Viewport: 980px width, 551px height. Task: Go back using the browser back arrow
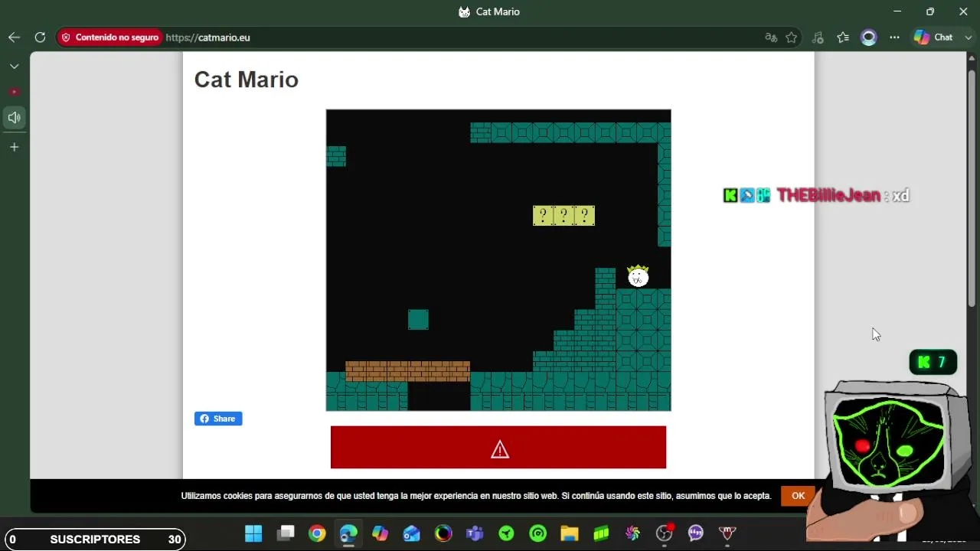(x=14, y=37)
